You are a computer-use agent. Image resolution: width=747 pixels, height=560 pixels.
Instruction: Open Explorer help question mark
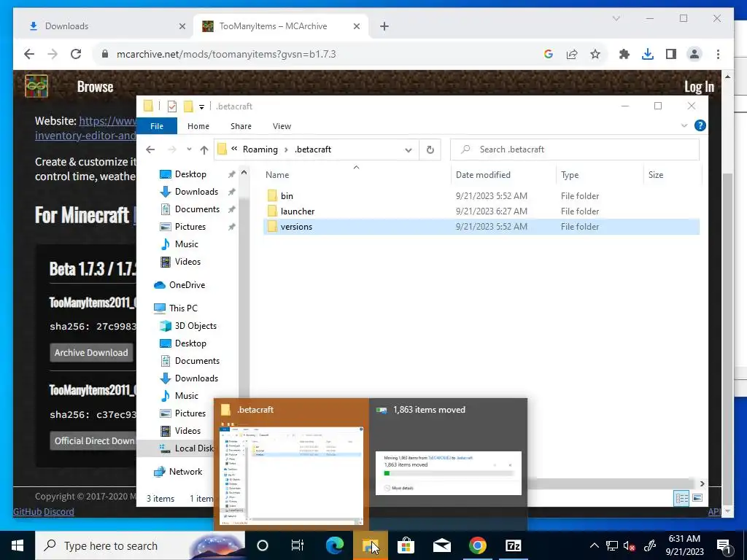(700, 125)
